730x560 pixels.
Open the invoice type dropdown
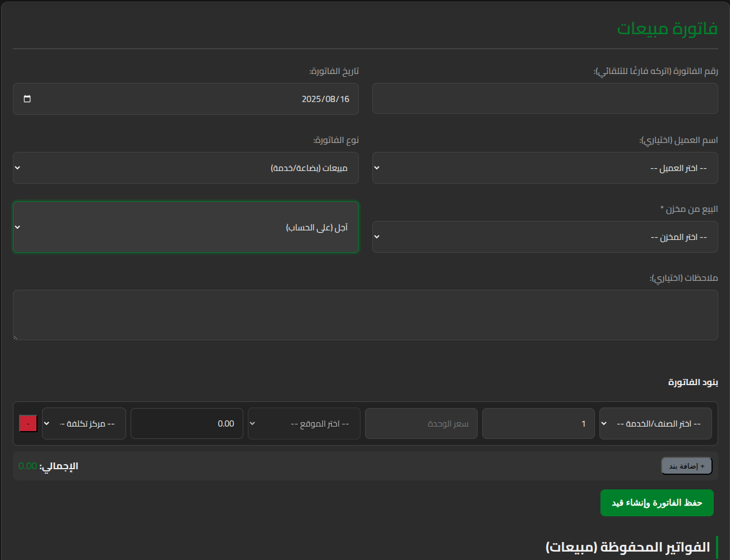point(186,168)
